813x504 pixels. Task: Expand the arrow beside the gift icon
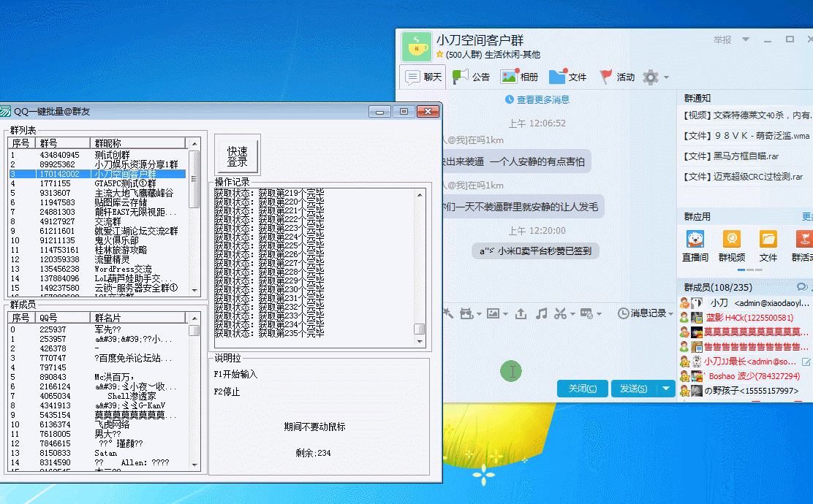pyautogui.click(x=479, y=314)
